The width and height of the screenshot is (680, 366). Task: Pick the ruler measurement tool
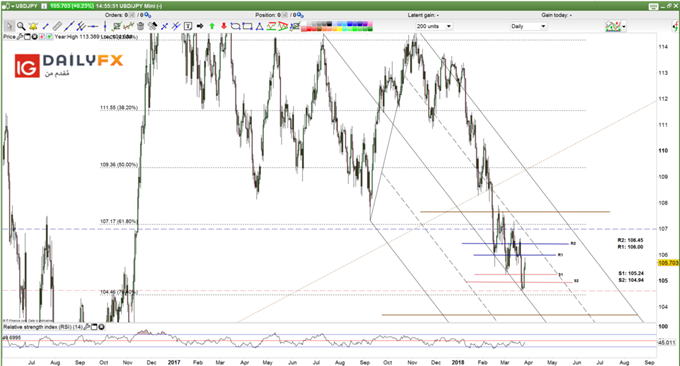tap(57, 26)
